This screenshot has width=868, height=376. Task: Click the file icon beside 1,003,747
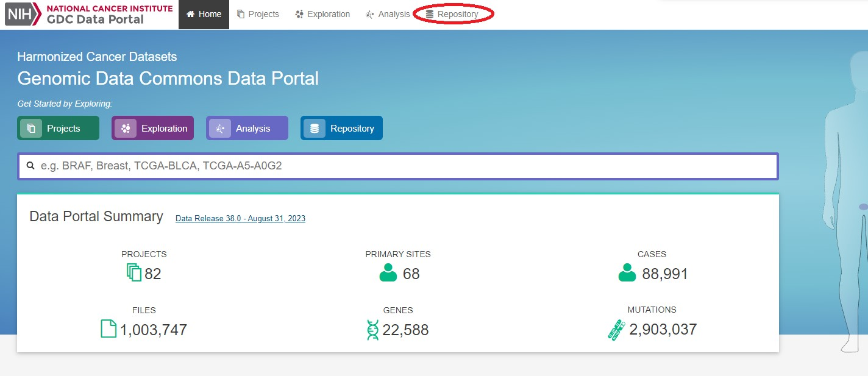pos(108,329)
